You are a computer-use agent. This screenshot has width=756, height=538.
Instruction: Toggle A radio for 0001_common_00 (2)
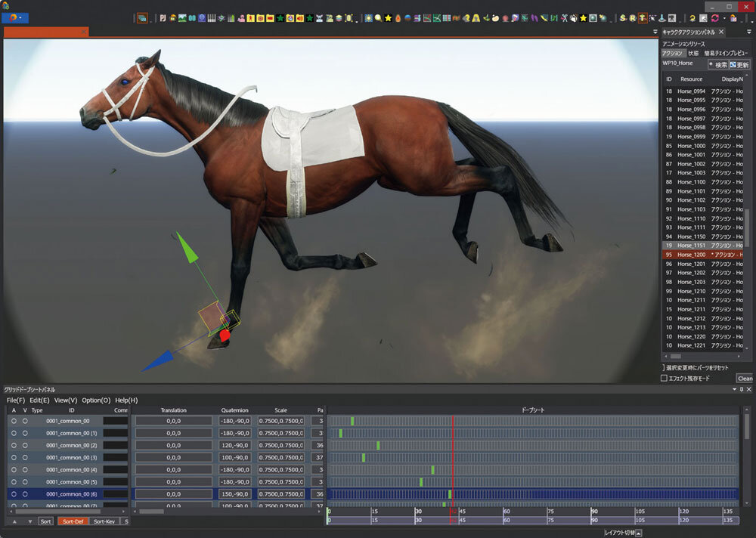point(14,445)
